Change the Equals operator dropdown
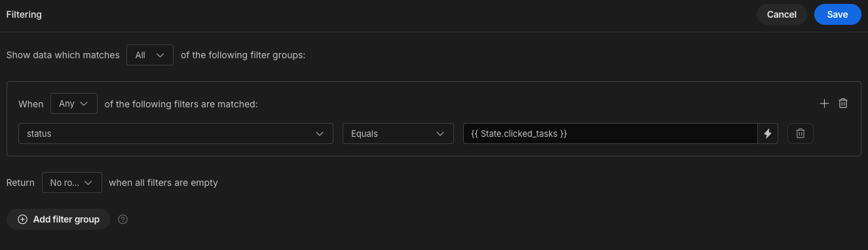 (x=398, y=134)
